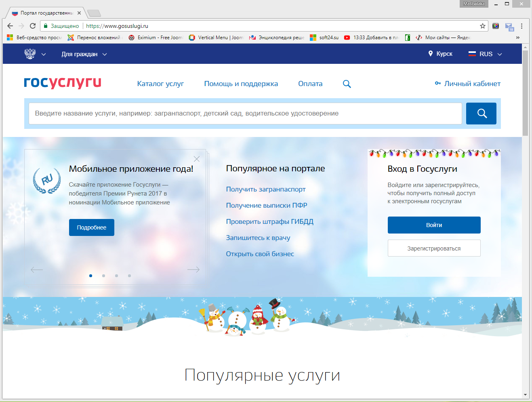Open the Eximium Free Joomla bookmark
532x402 pixels.
point(156,38)
